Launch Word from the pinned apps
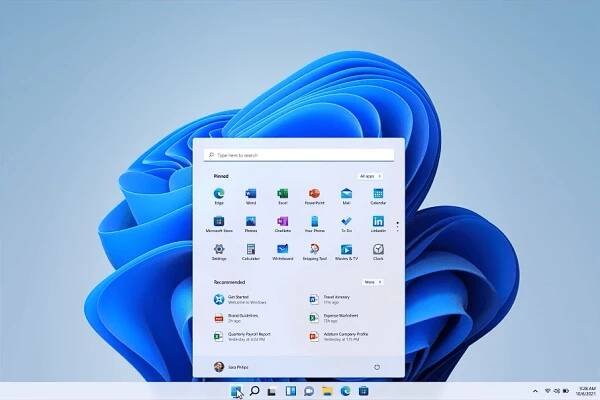This screenshot has width=600, height=400. coord(251,192)
